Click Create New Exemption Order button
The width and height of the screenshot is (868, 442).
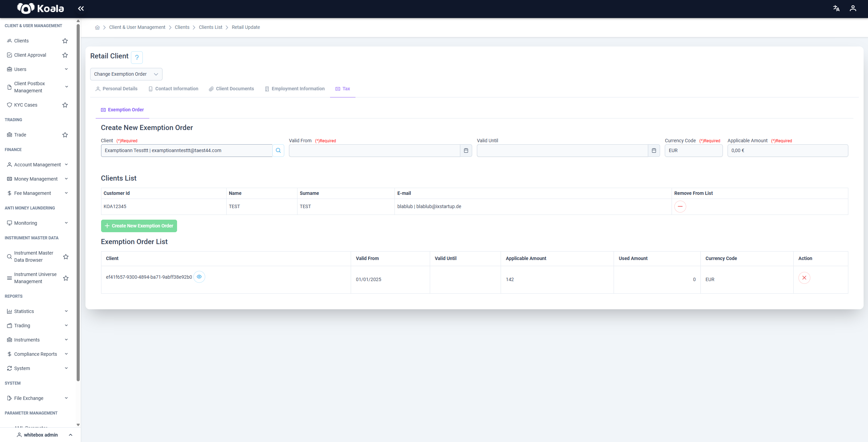pyautogui.click(x=139, y=226)
